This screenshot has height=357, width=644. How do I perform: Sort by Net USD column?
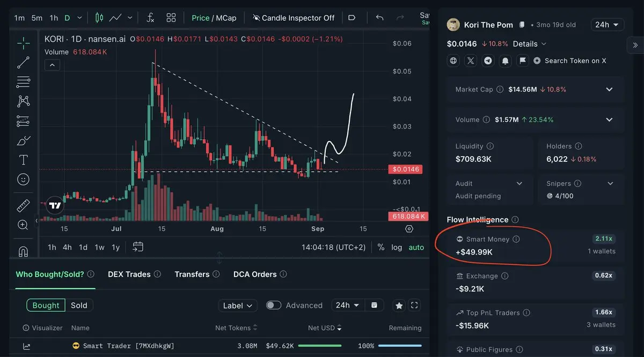(x=325, y=328)
